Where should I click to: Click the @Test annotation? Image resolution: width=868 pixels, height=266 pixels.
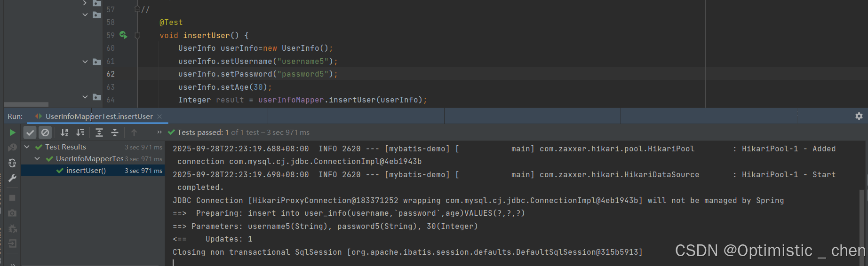point(171,22)
